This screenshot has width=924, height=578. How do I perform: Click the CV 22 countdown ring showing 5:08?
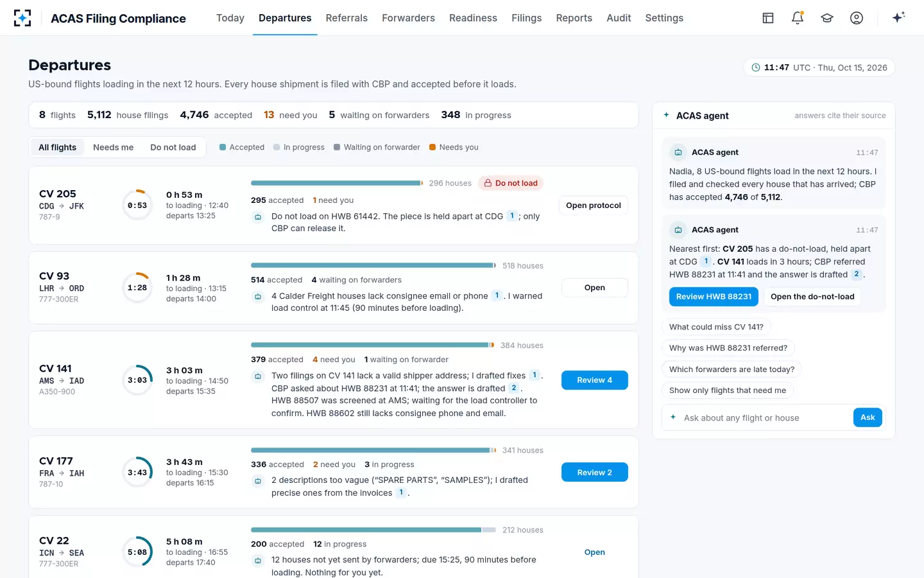click(137, 552)
